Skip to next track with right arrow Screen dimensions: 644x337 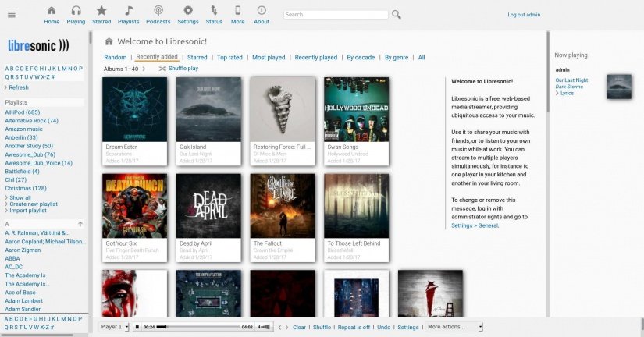[286, 327]
